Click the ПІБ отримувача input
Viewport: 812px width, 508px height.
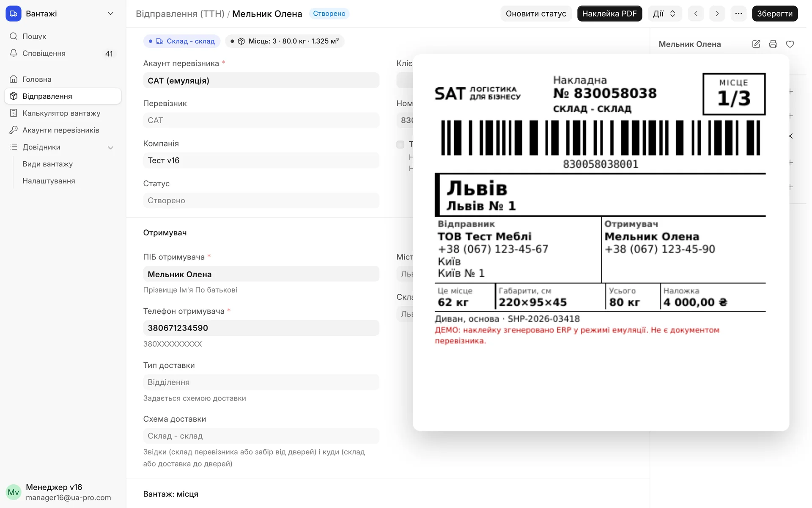pyautogui.click(x=261, y=274)
